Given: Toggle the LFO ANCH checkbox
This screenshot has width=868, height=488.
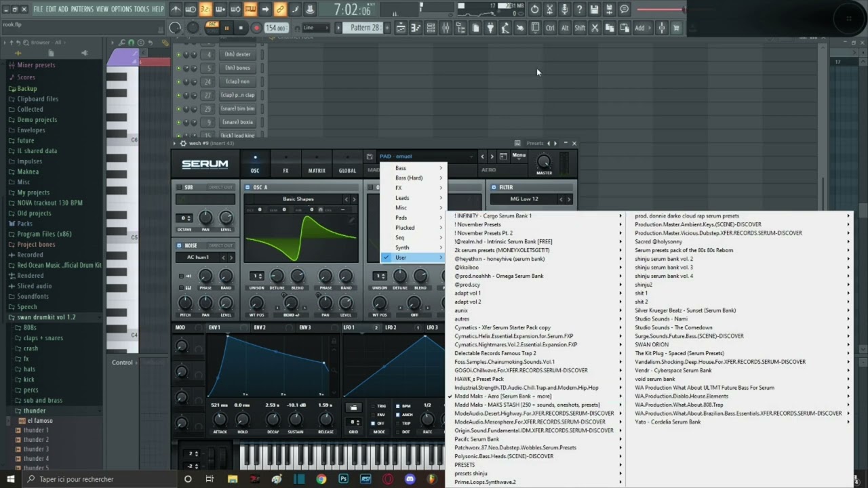Looking at the screenshot, I should tap(399, 415).
